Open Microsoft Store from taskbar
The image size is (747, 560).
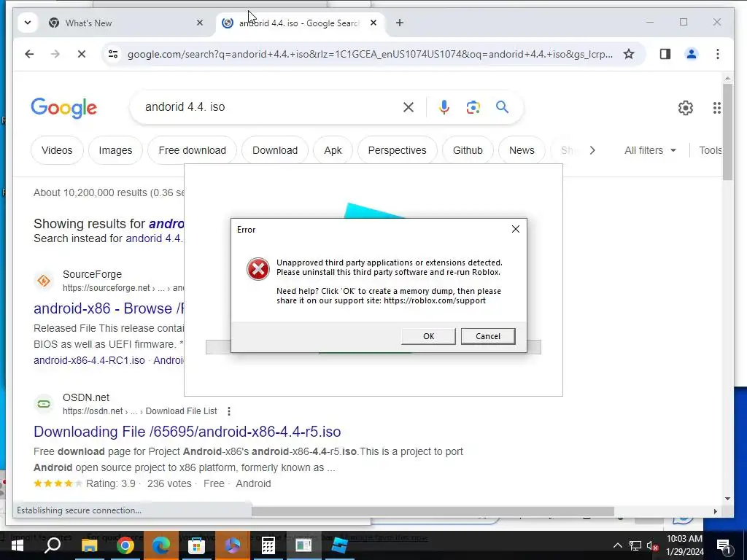pos(196,545)
